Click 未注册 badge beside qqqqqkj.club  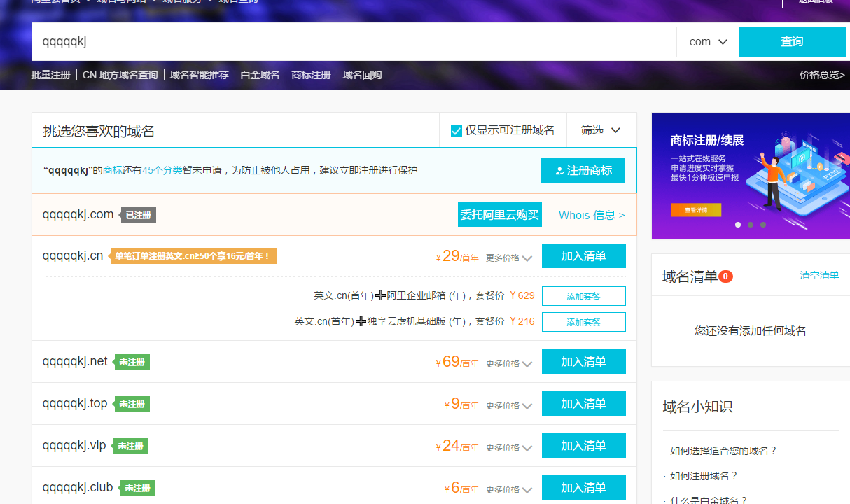pos(138,488)
